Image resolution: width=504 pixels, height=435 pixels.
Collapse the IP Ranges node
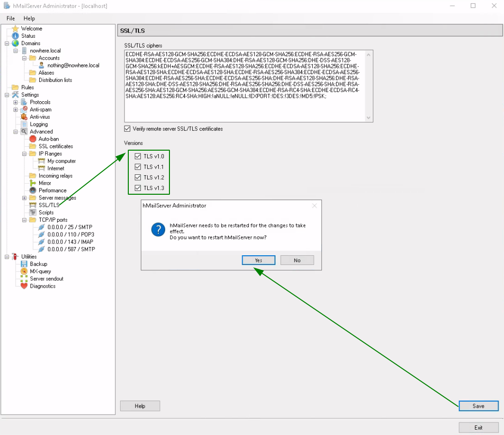pos(24,154)
